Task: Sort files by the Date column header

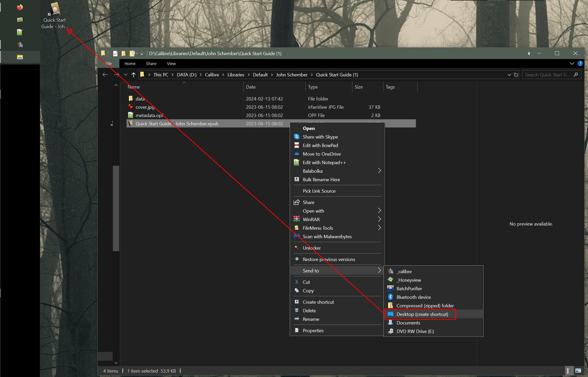Action: point(251,87)
